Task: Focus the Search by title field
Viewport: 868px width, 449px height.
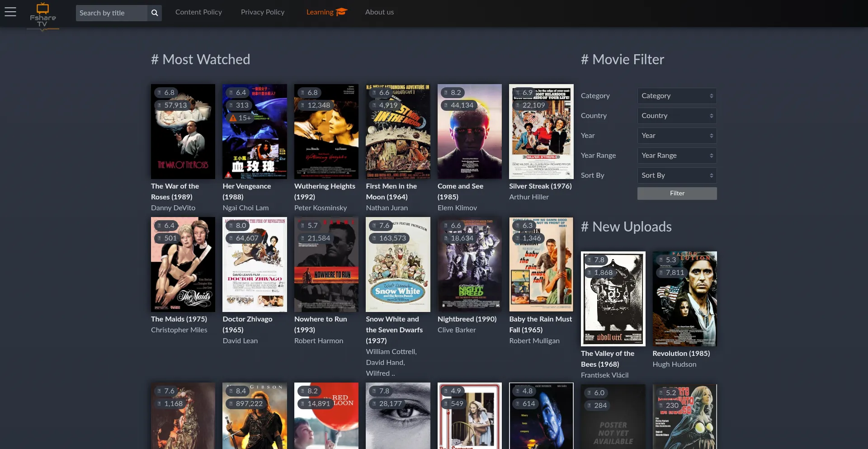Action: pyautogui.click(x=111, y=13)
